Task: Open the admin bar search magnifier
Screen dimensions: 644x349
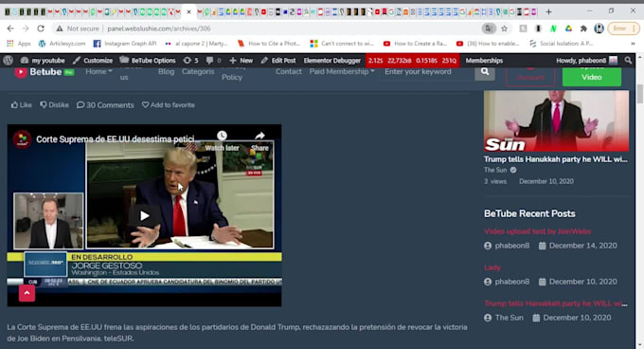Action: (628, 61)
